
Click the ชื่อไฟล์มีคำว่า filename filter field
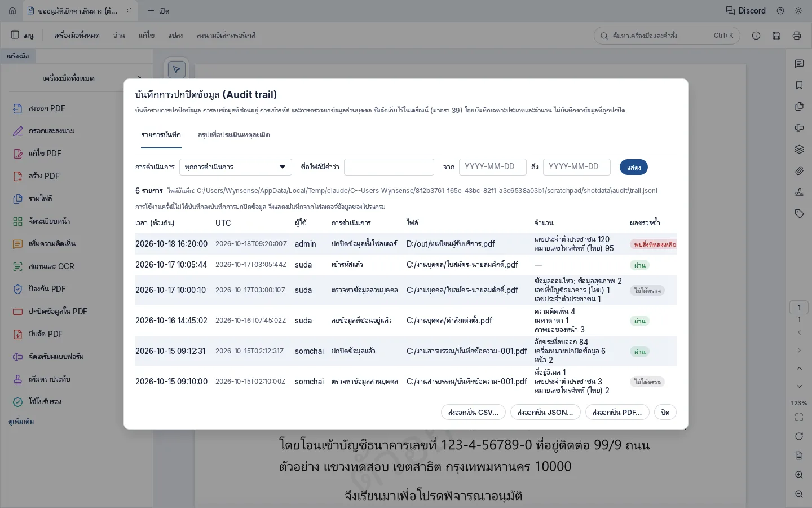coord(389,167)
